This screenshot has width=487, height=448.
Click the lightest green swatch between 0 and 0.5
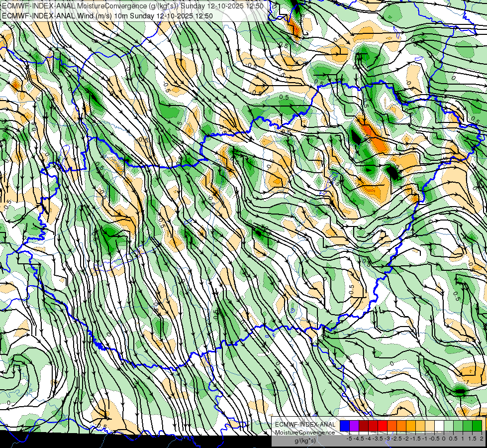pos(449,426)
